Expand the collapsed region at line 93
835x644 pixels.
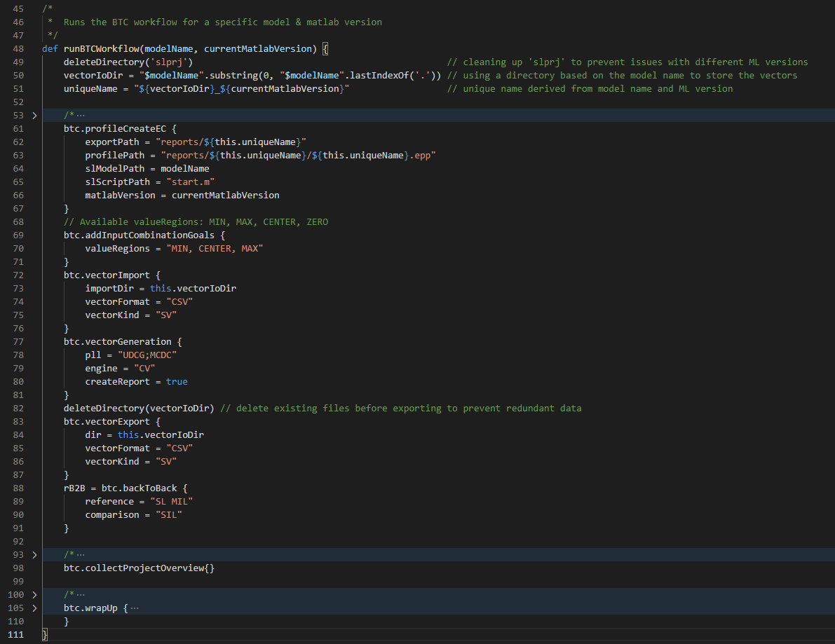[x=34, y=554]
